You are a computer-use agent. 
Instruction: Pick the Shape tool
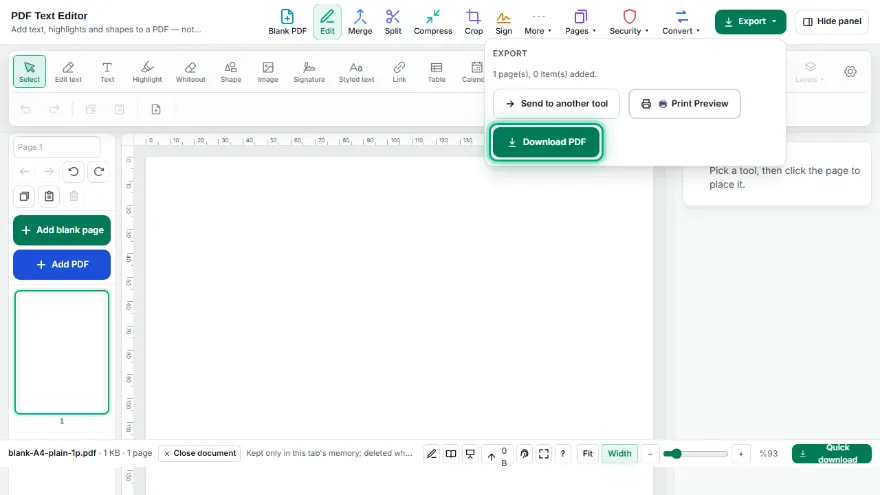231,72
